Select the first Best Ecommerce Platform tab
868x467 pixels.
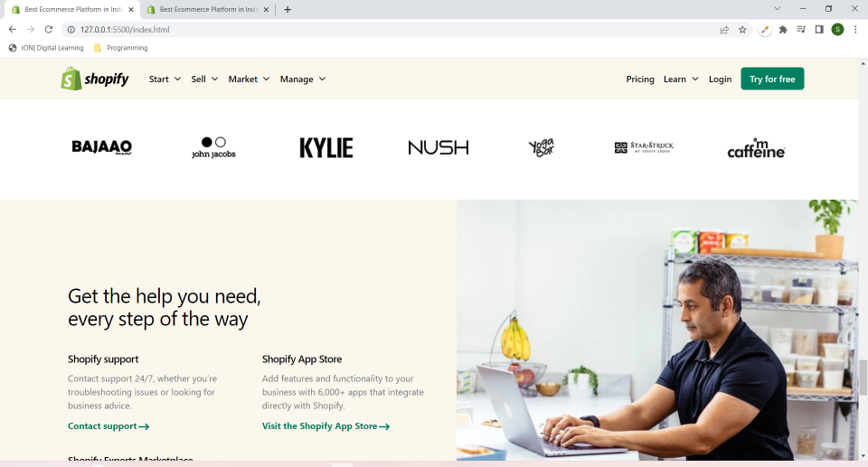click(x=72, y=9)
